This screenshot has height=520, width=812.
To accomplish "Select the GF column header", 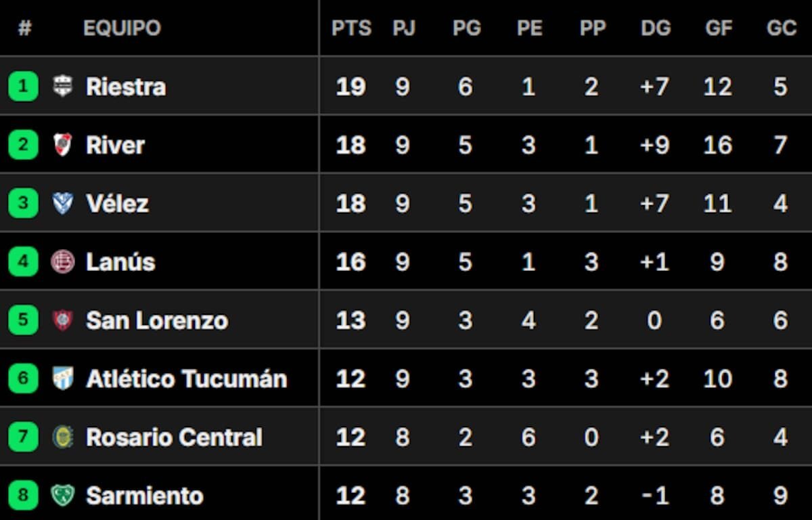I will 719,28.
